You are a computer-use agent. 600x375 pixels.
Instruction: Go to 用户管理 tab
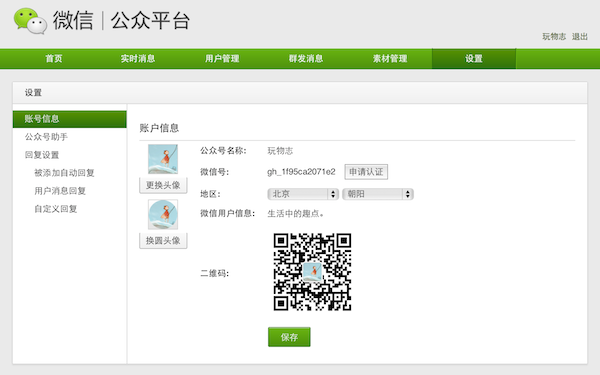tap(222, 59)
